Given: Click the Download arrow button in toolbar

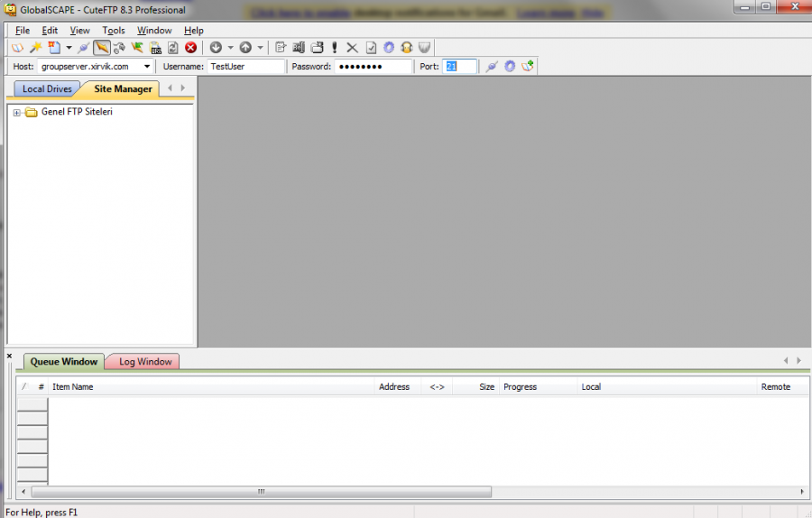Looking at the screenshot, I should (216, 48).
